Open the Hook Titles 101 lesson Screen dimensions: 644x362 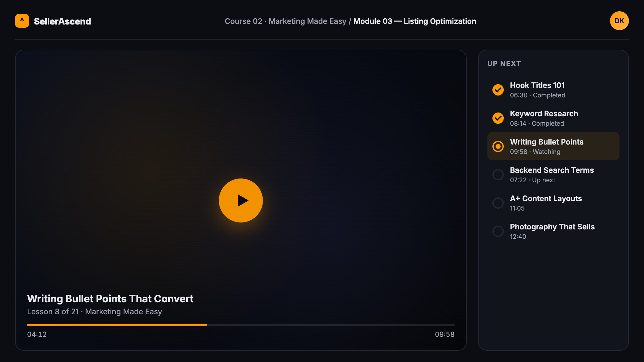[x=553, y=90]
